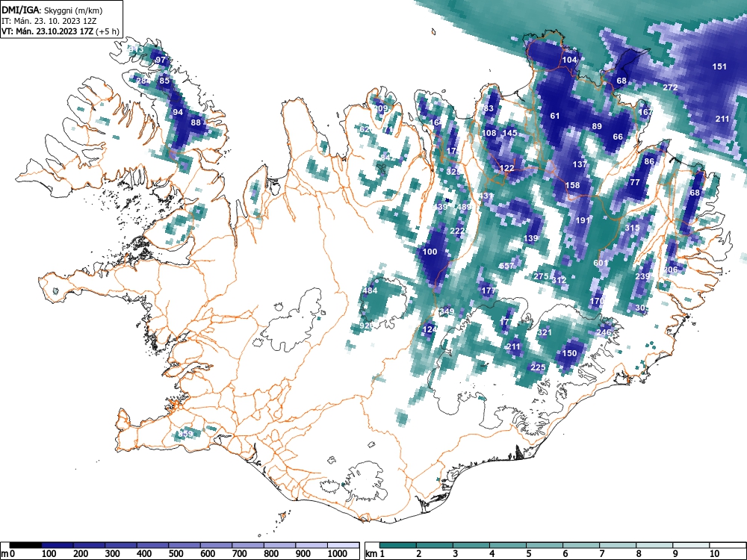Click the visibility value 206 on the map
747x560 pixels.
click(670, 270)
